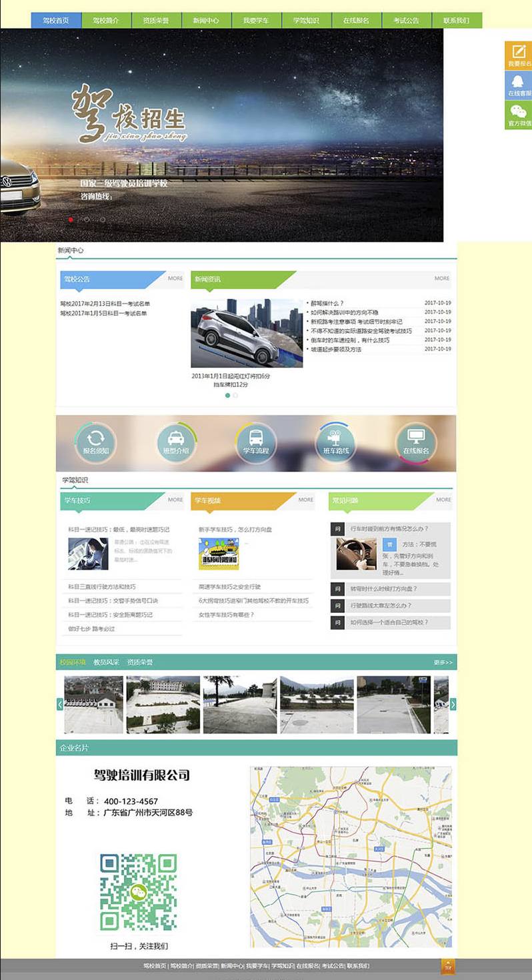Open news 如何解决倒训中的方向不稳
This screenshot has height=980, width=532.
(x=344, y=312)
